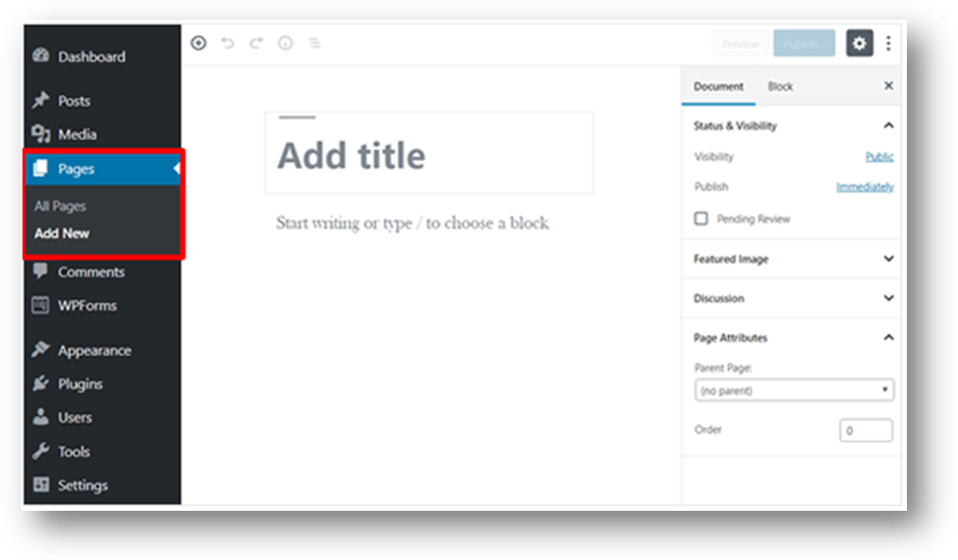Open Plugins from the admin sidebar
The image size is (958, 560).
(x=80, y=384)
